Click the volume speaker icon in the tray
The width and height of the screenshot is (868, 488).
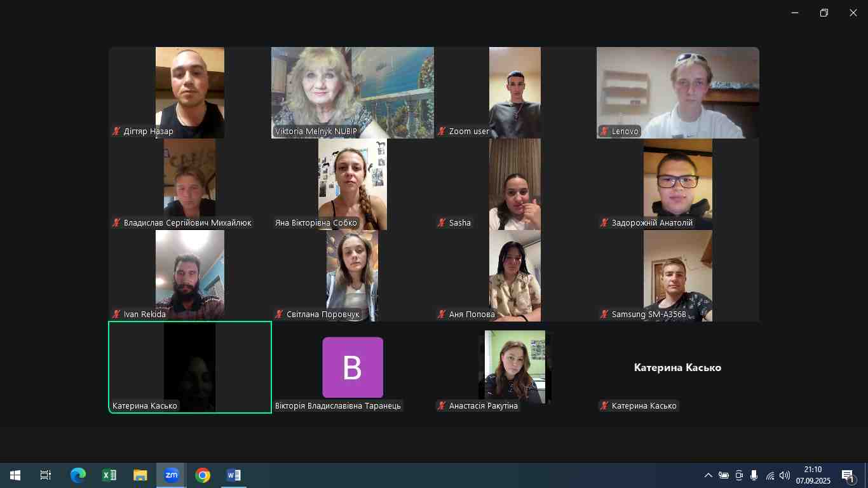coord(785,475)
